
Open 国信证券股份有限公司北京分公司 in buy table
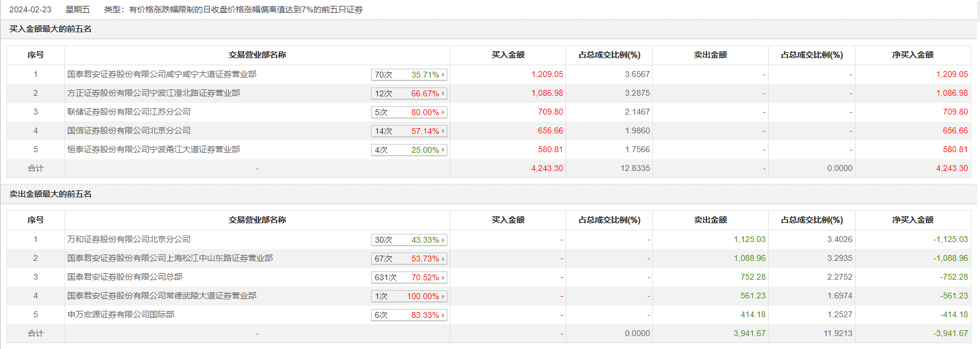(129, 131)
